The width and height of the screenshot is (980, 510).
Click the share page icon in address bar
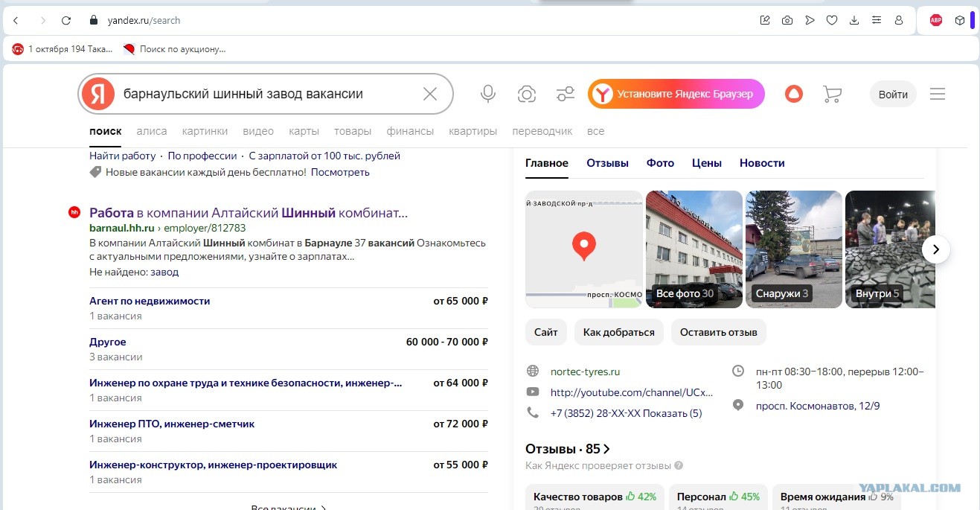pos(765,20)
